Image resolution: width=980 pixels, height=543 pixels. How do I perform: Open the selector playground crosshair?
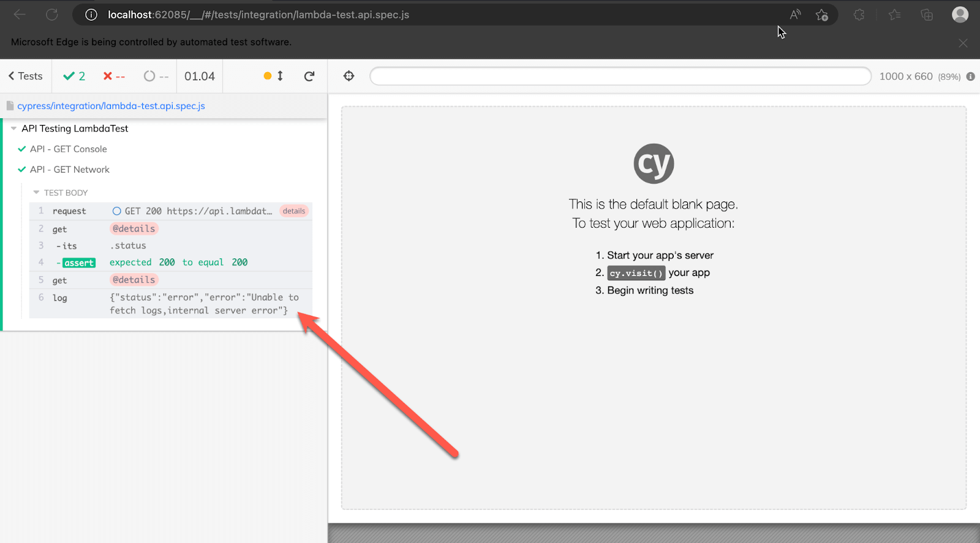click(349, 76)
